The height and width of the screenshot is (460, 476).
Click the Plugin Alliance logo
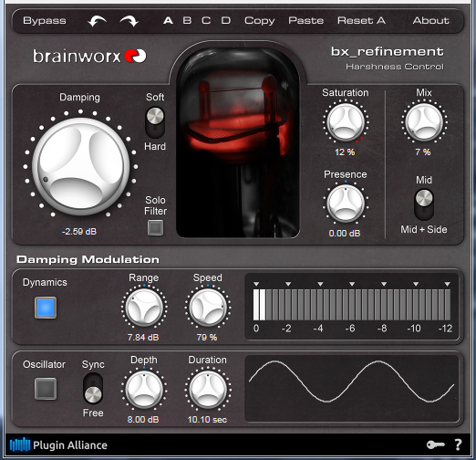[58, 445]
